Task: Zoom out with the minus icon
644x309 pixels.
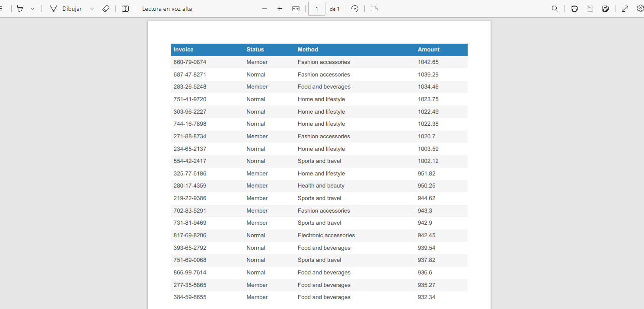Action: pyautogui.click(x=265, y=9)
